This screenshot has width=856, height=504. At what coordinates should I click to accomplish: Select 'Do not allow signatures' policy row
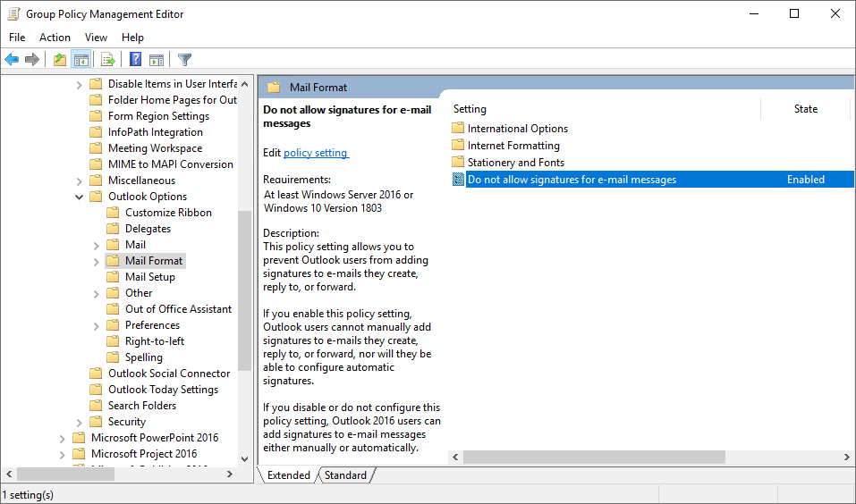tap(572, 180)
